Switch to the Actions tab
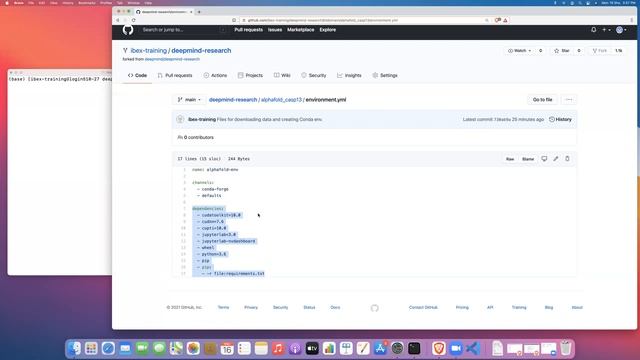The width and height of the screenshot is (640, 360). [215, 76]
